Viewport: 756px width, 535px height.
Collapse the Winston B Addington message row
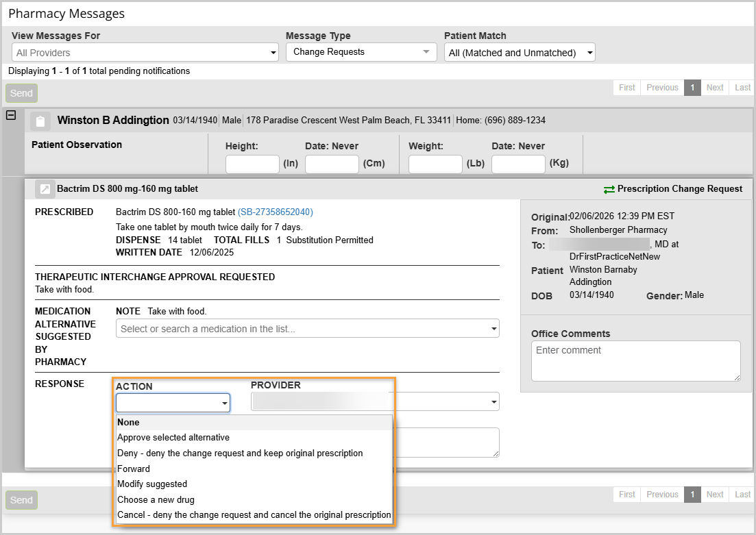pos(10,115)
